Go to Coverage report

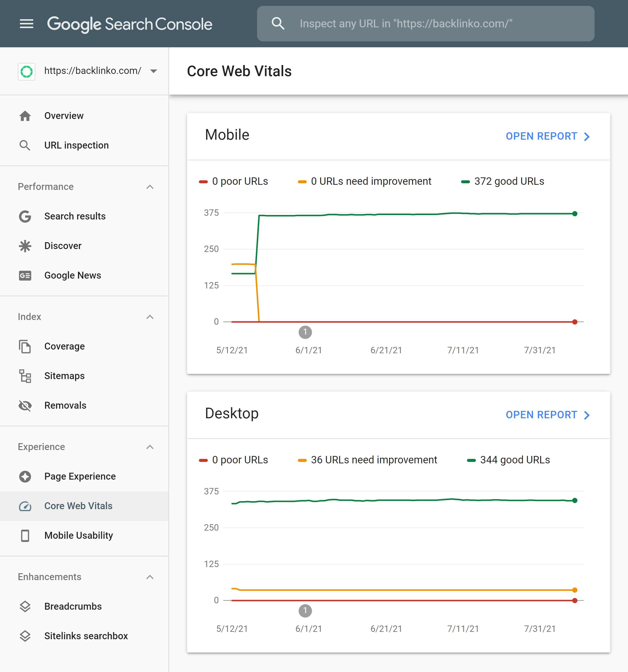pos(64,347)
